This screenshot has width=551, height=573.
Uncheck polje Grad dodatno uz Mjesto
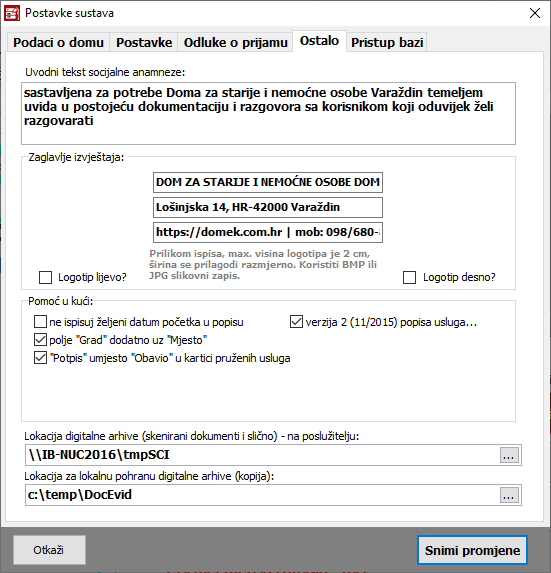40,340
